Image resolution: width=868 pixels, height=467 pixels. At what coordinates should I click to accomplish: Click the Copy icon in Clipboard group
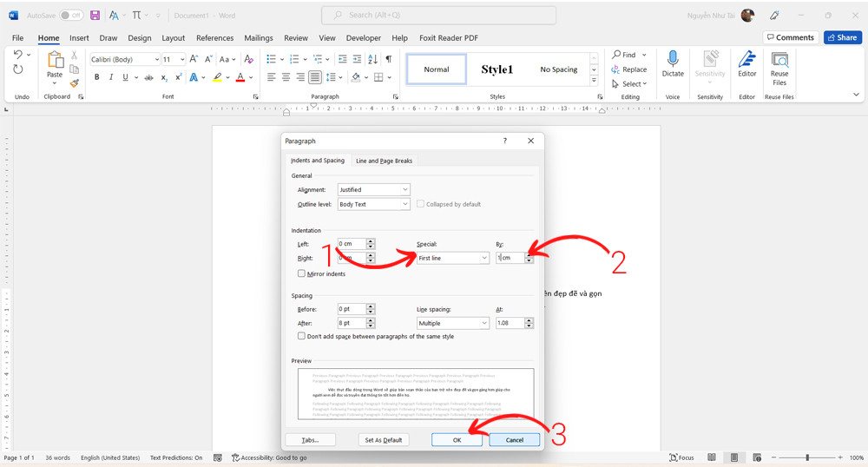(x=74, y=69)
